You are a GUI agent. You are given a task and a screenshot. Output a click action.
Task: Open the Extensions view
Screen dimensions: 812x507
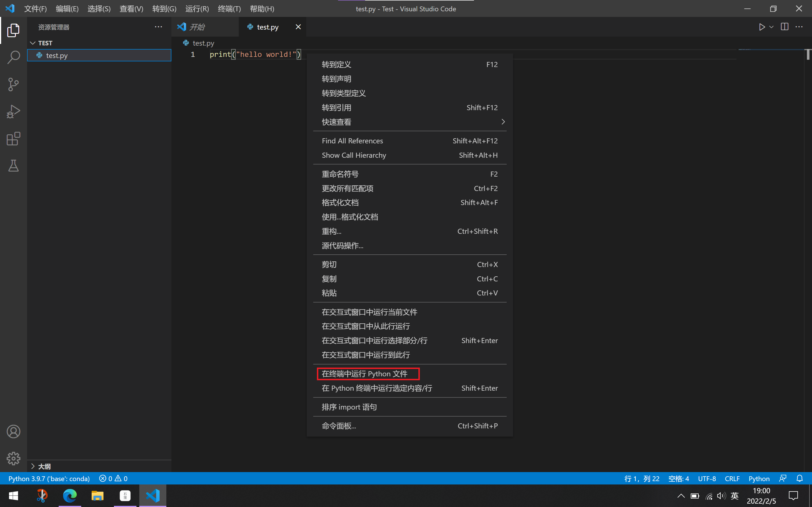(x=14, y=139)
